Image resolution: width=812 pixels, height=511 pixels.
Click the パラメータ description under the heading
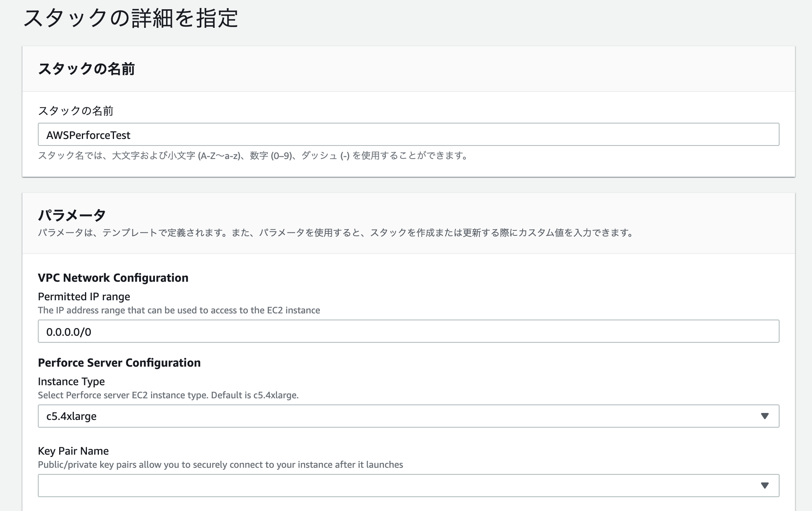tap(336, 233)
